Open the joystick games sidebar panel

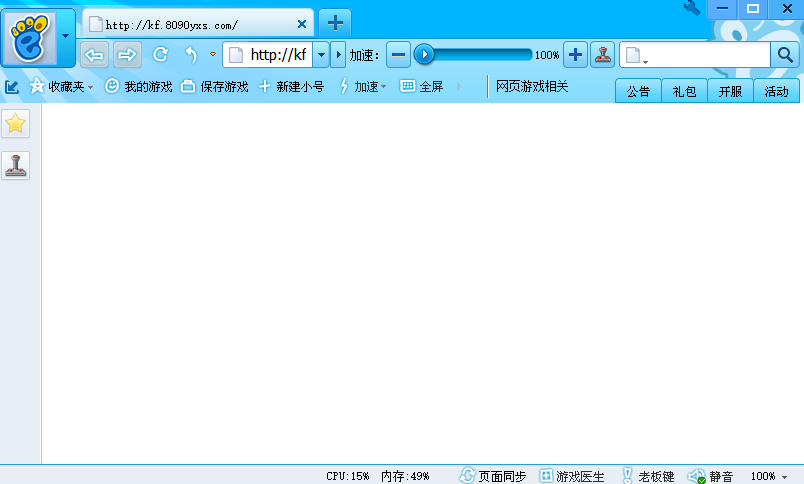pyautogui.click(x=15, y=166)
